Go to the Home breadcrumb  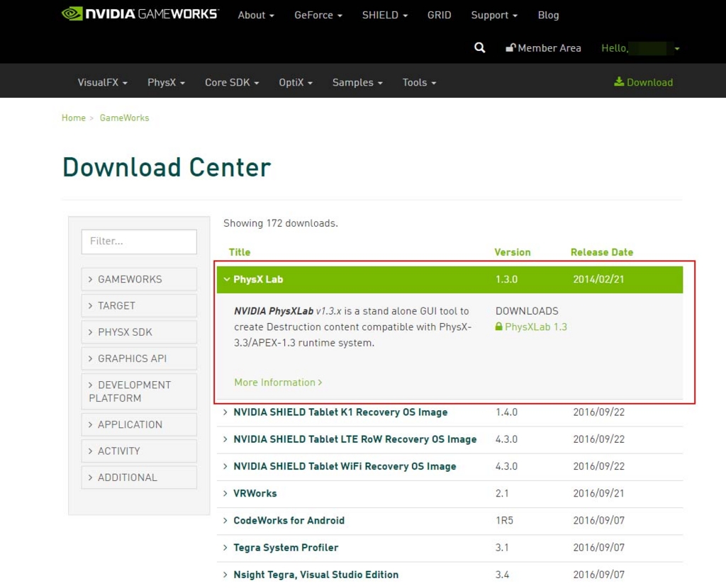[74, 118]
